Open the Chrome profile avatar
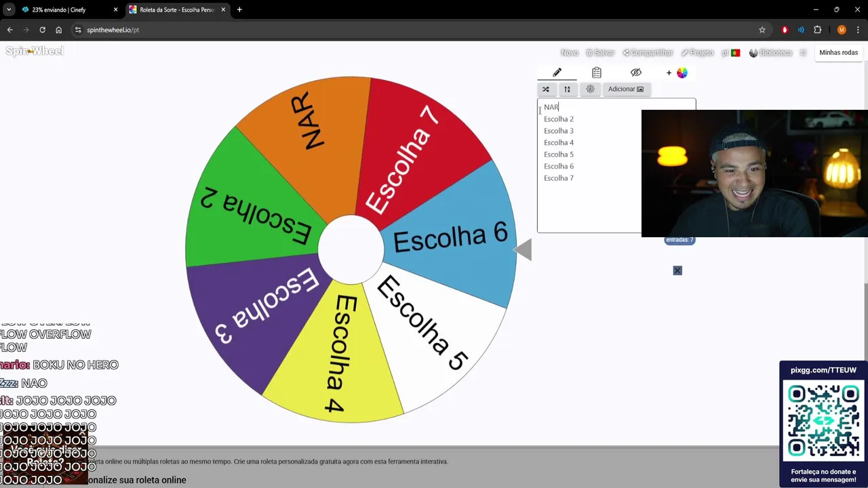This screenshot has height=488, width=868. pos(842,30)
